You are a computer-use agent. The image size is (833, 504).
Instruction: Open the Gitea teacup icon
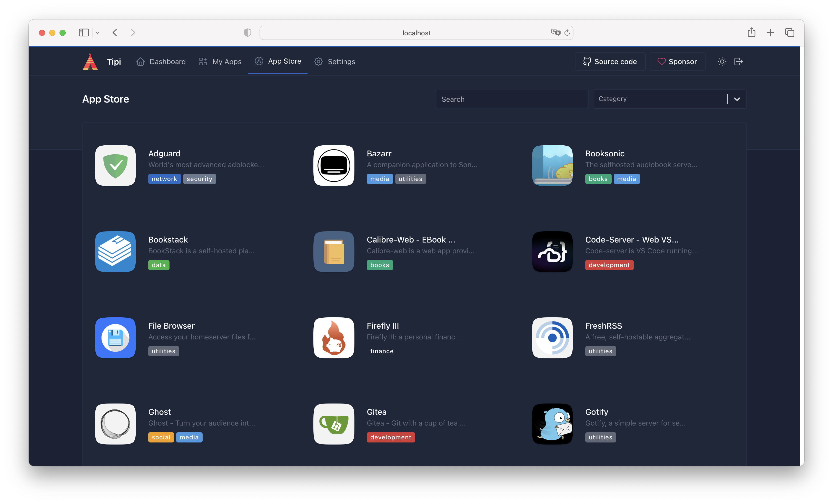pyautogui.click(x=334, y=424)
